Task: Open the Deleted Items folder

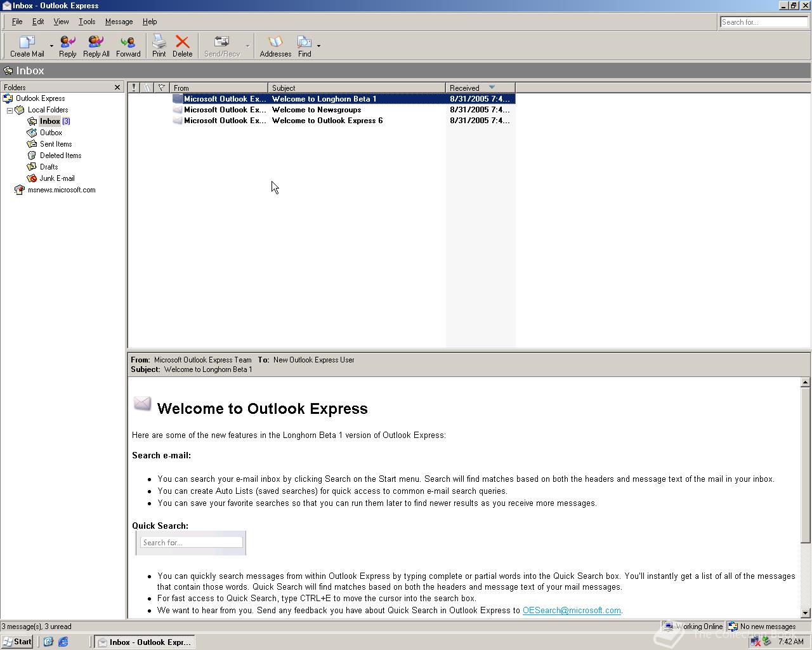Action: point(60,156)
